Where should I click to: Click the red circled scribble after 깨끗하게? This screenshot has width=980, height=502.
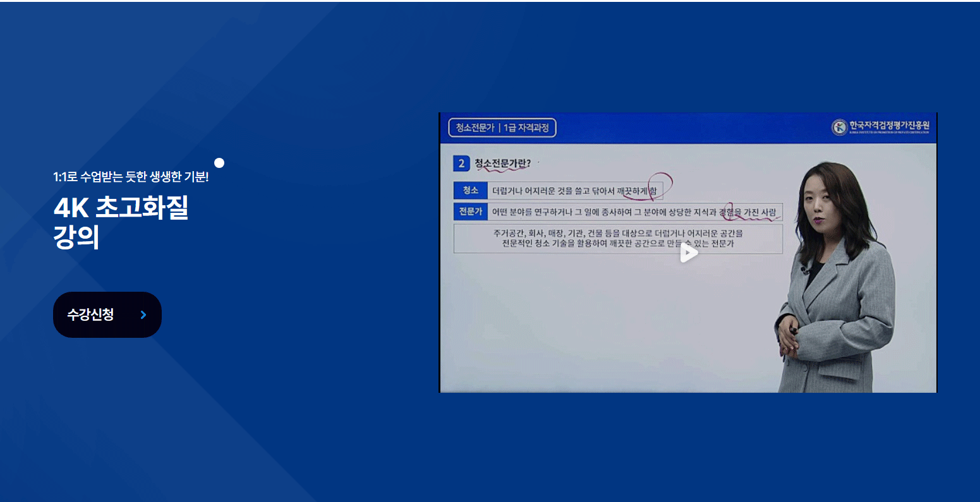pyautogui.click(x=657, y=184)
